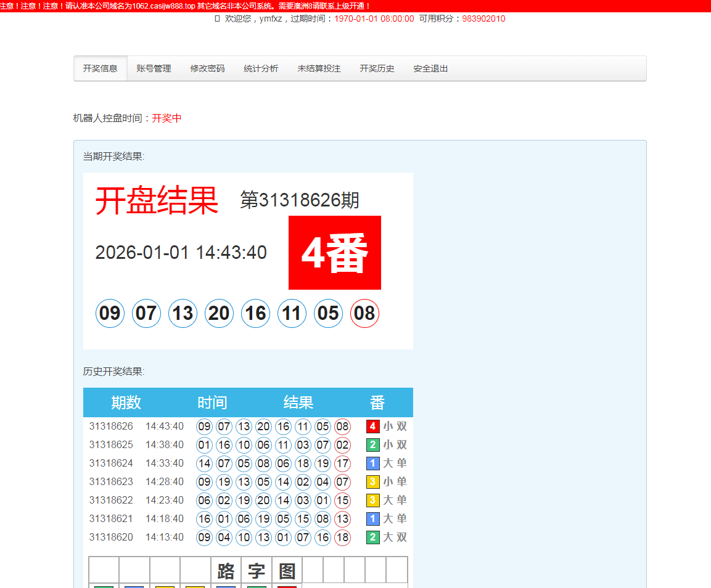The width and height of the screenshot is (711, 588).
Task: Click green 2 badge in row 31318620
Action: [372, 537]
